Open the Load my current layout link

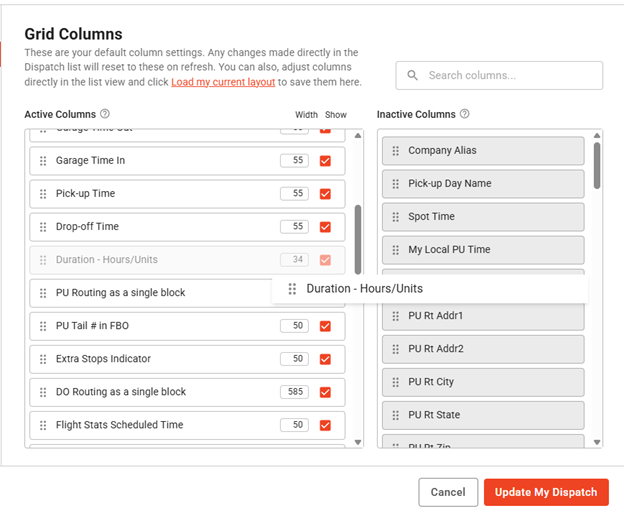coord(223,82)
